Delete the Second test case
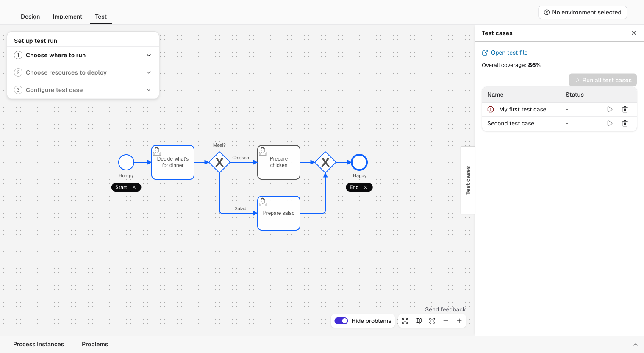 (x=625, y=123)
